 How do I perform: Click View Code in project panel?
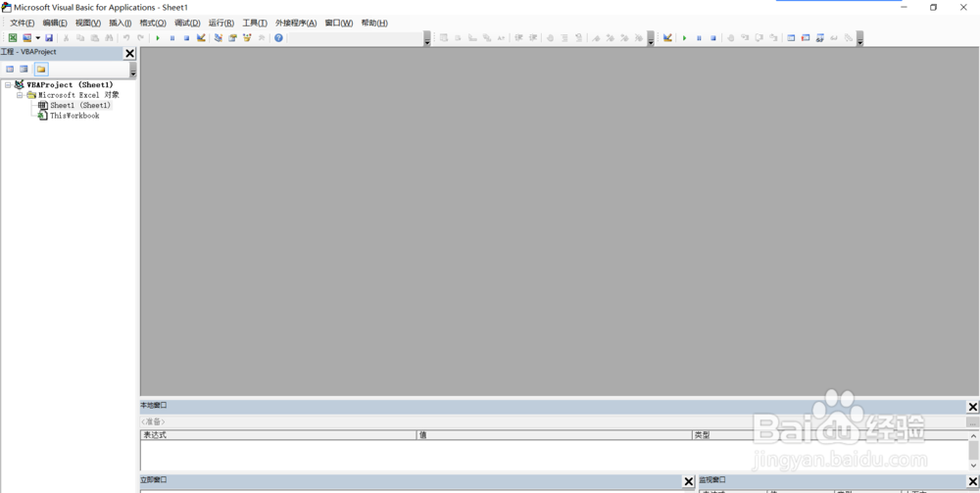click(10, 69)
